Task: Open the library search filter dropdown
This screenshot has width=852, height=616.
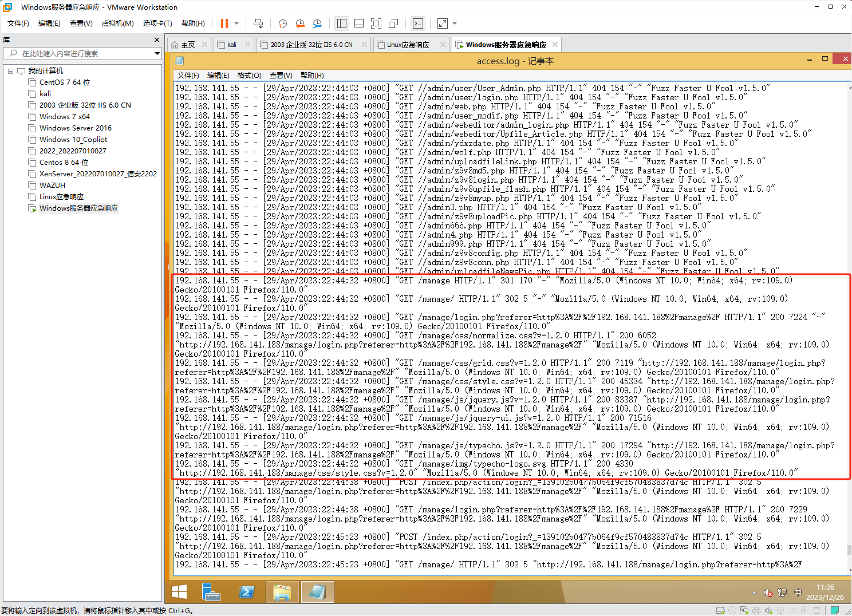Action: 157,53
